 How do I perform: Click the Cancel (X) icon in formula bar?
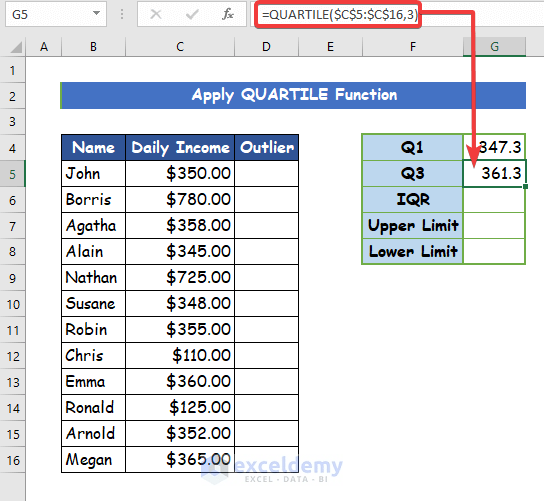(x=156, y=14)
